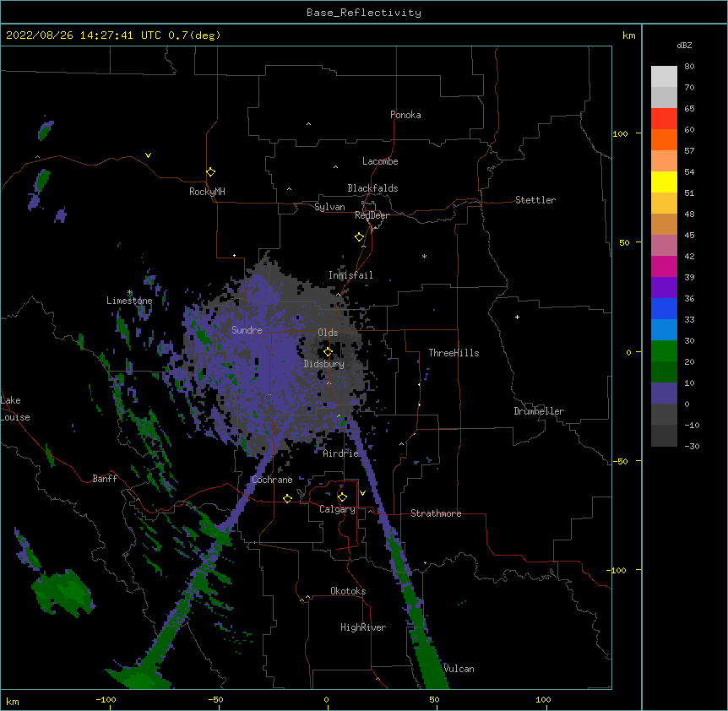Click the Innisfail label

pyautogui.click(x=350, y=275)
